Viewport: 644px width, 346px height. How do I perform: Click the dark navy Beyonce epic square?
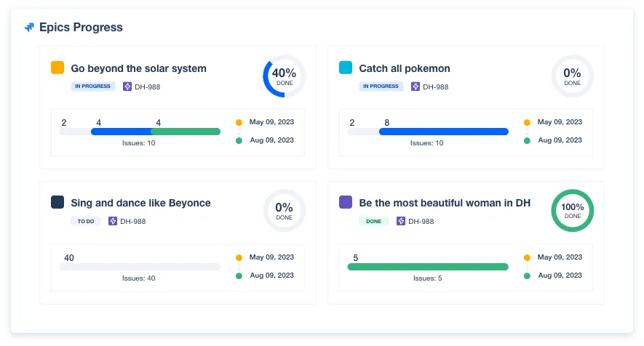pyautogui.click(x=57, y=202)
